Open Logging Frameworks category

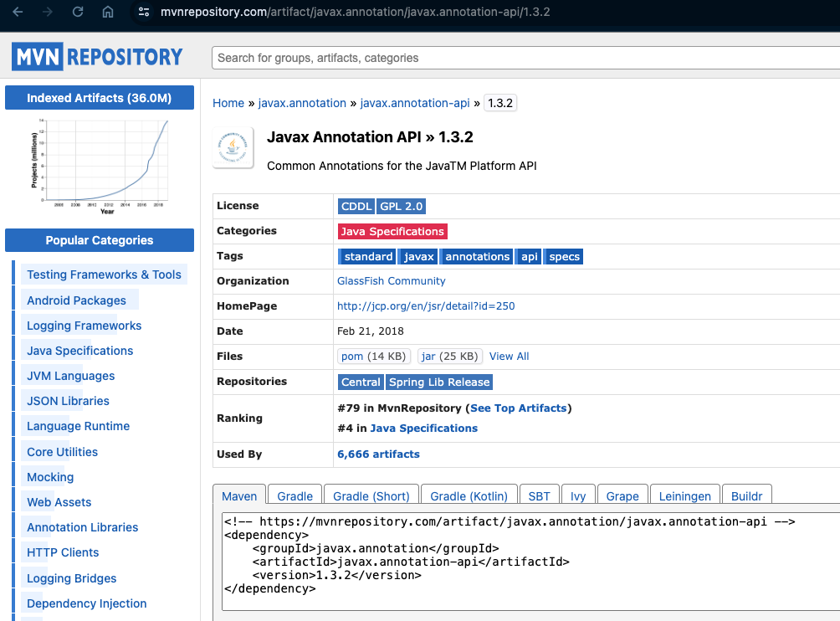pos(85,326)
